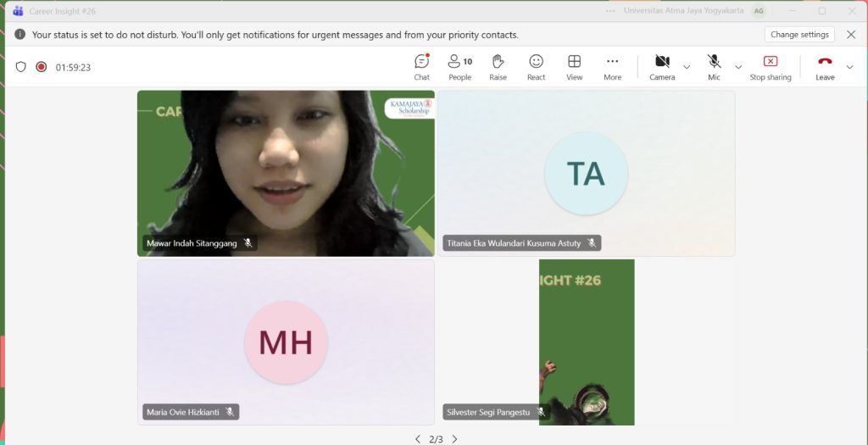Image resolution: width=868 pixels, height=445 pixels.
Task: Expand the Camera options dropdown arrow
Action: pyautogui.click(x=687, y=67)
